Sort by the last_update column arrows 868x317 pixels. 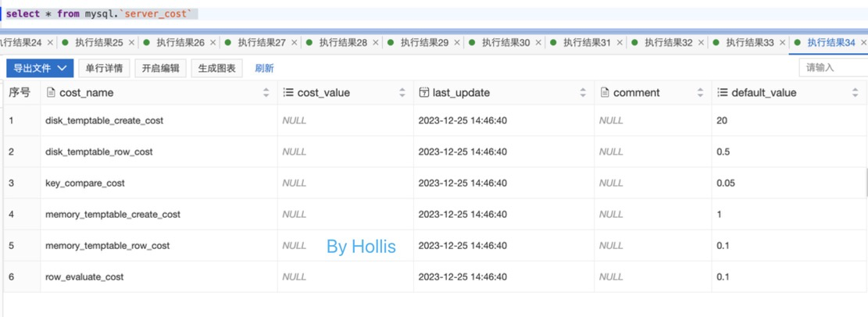pyautogui.click(x=583, y=93)
